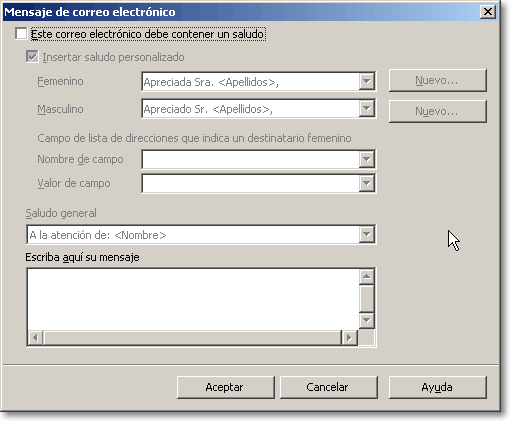Click inside the message text area
This screenshot has height=421, width=510.
[193, 299]
